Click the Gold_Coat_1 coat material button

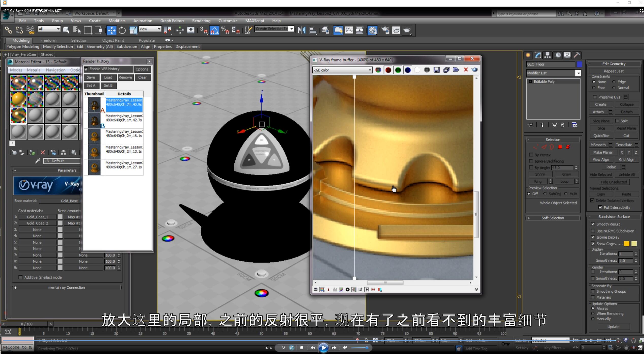(x=37, y=217)
